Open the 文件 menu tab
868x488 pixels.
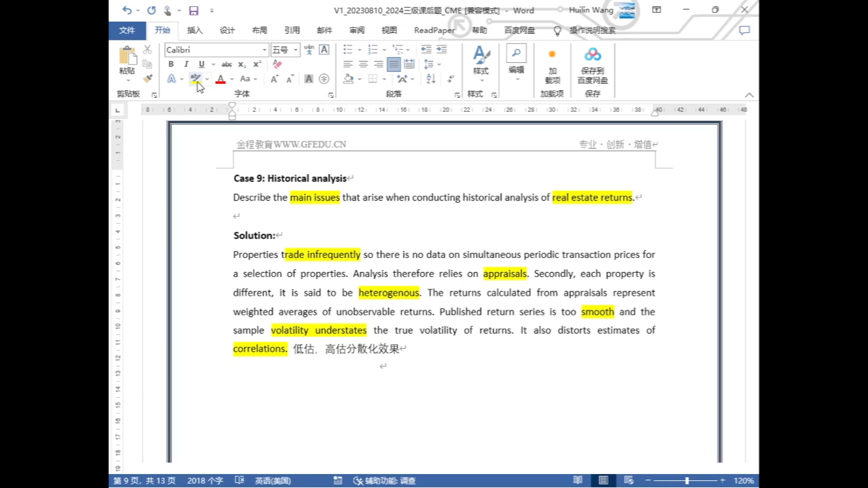point(127,31)
